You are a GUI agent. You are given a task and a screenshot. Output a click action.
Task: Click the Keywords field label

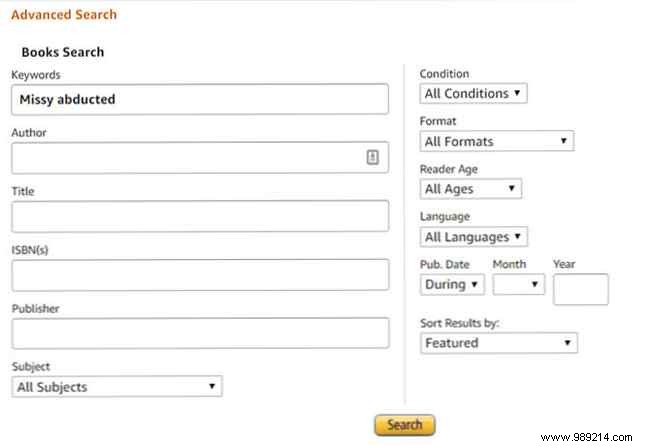pyautogui.click(x=36, y=74)
